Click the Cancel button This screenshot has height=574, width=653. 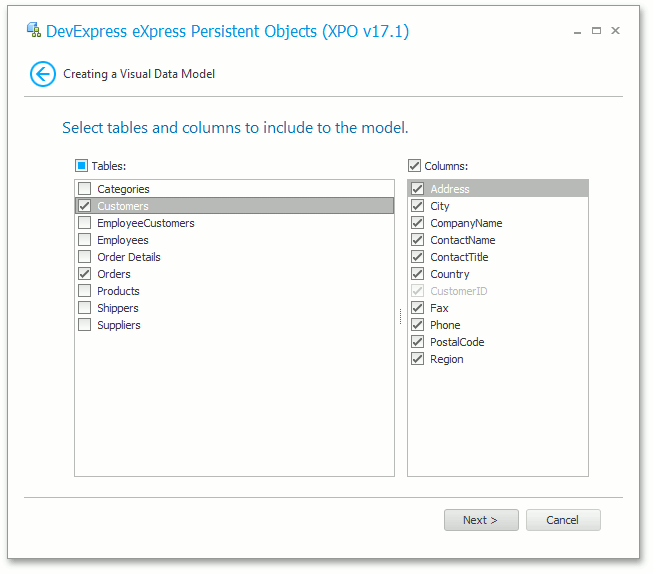pos(563,520)
